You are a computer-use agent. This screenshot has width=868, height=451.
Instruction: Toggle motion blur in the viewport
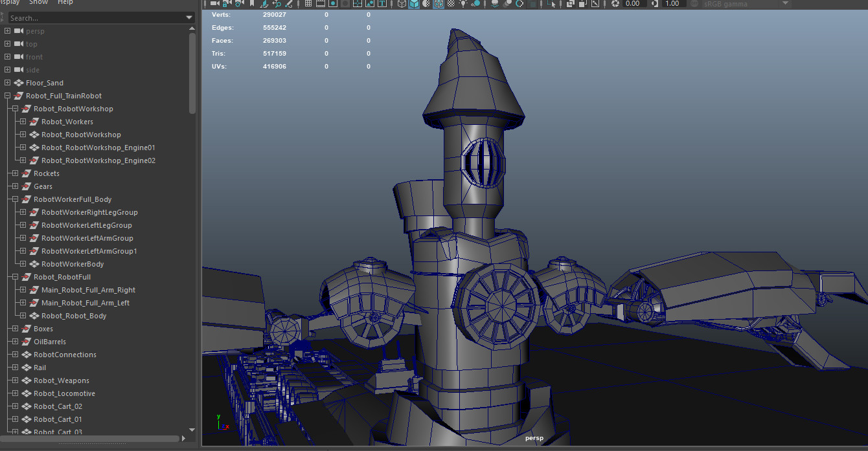pos(507,4)
